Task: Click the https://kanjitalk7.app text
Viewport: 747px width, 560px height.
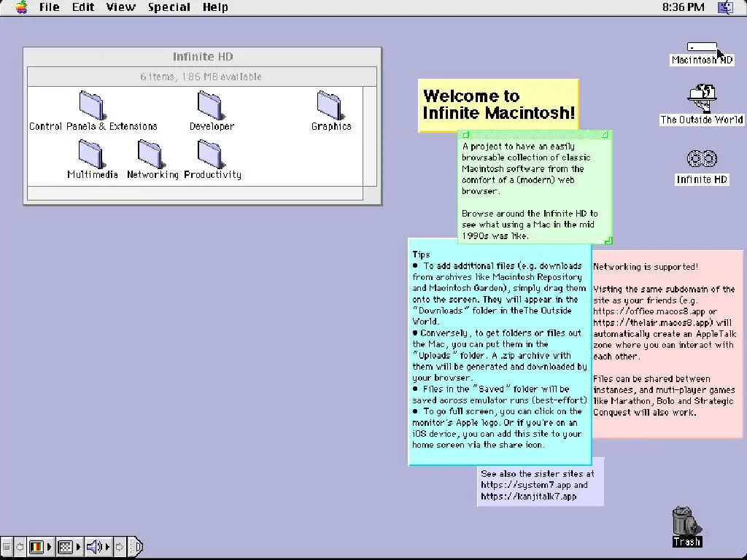Action: [529, 496]
